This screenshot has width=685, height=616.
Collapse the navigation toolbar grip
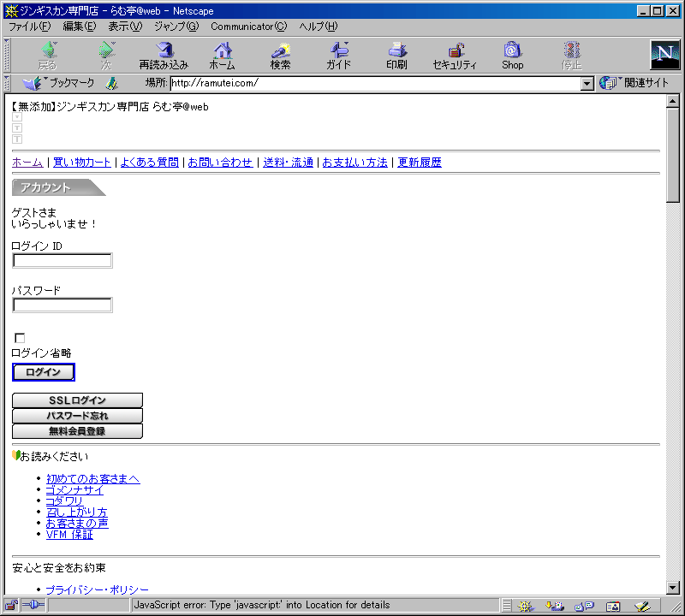[x=7, y=56]
